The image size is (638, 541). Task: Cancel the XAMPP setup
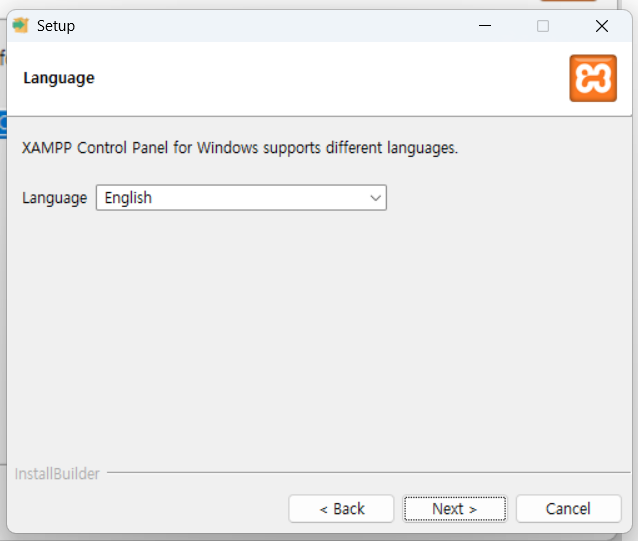tap(568, 508)
